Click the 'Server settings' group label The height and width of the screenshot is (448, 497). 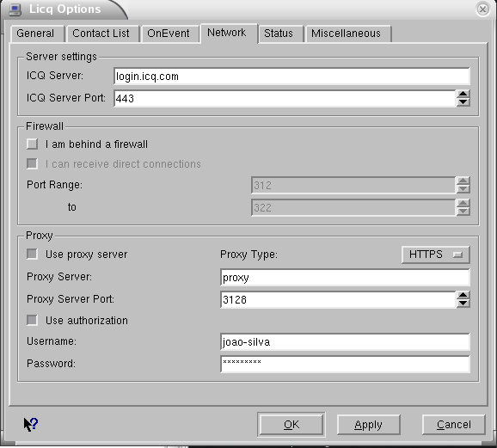click(62, 57)
